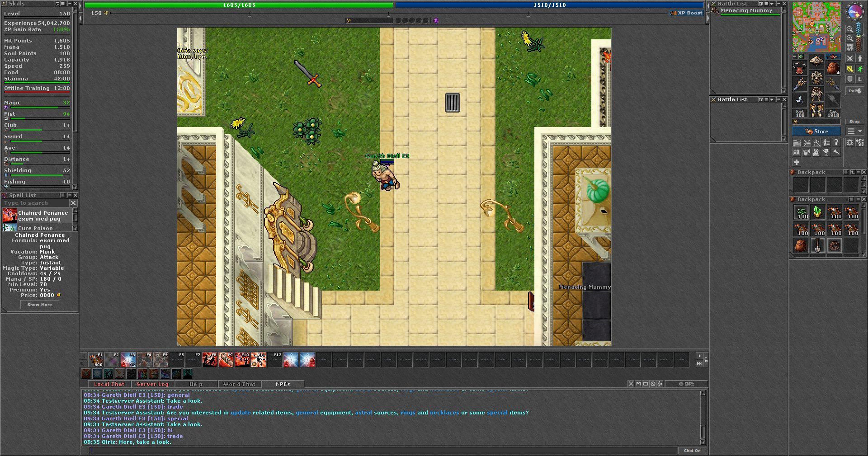
Task: Open the Store
Action: coord(816,132)
